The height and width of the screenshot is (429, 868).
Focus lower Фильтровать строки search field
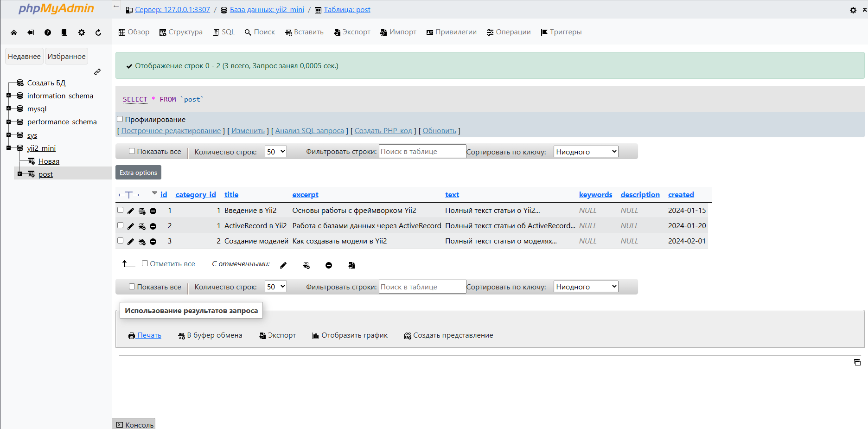click(x=422, y=287)
